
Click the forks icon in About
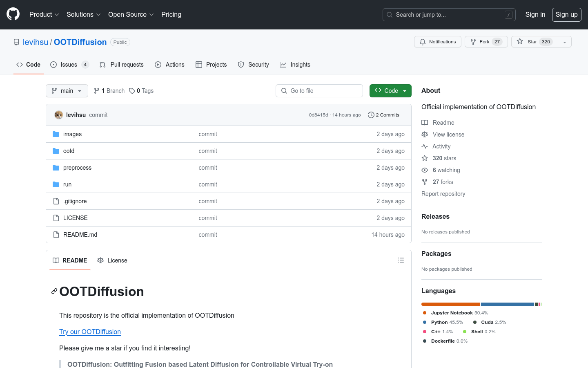tap(425, 182)
